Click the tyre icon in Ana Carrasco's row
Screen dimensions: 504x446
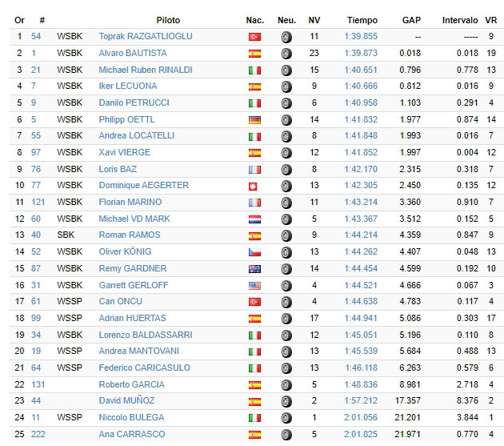coord(286,435)
